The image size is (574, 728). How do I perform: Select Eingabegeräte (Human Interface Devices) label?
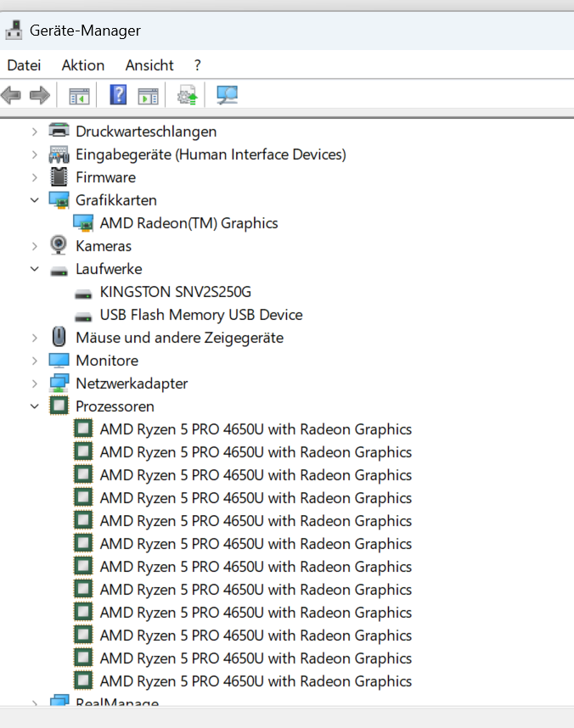(211, 154)
